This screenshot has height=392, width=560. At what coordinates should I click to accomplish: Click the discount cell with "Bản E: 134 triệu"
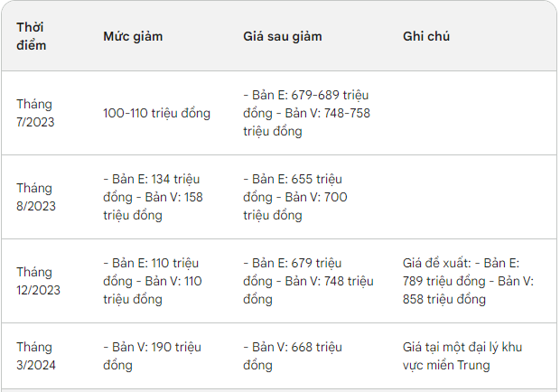pyautogui.click(x=154, y=197)
